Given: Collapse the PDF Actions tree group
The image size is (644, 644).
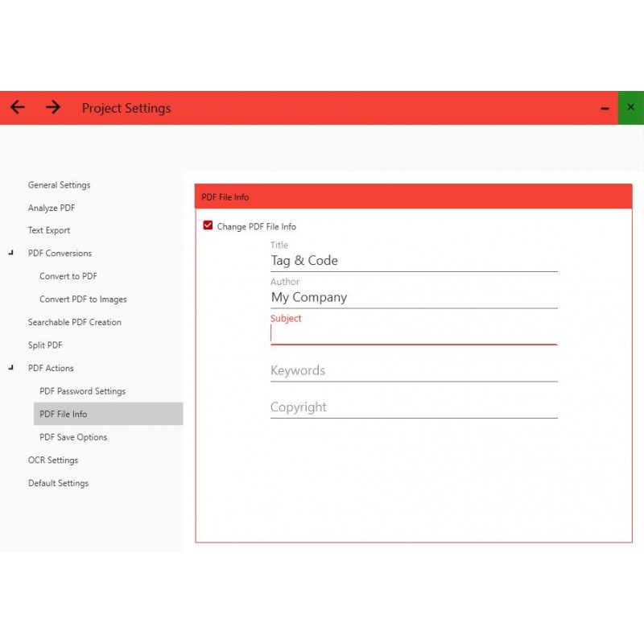Looking at the screenshot, I should (11, 368).
